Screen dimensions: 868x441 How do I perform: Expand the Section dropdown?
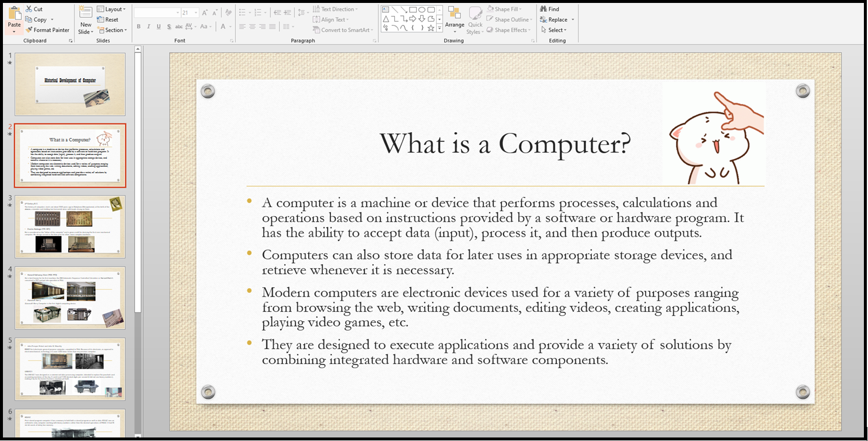(x=112, y=30)
